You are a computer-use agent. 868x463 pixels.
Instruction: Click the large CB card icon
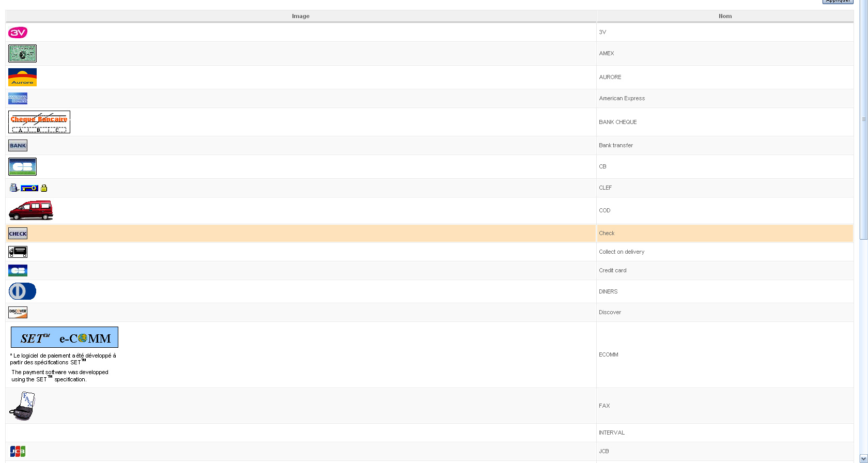pos(22,166)
